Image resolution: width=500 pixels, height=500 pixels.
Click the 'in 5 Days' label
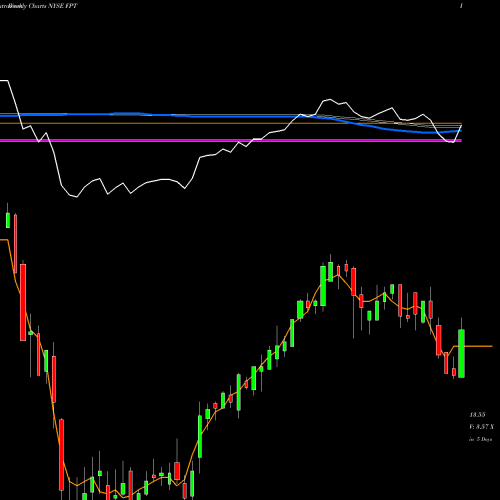(480, 439)
